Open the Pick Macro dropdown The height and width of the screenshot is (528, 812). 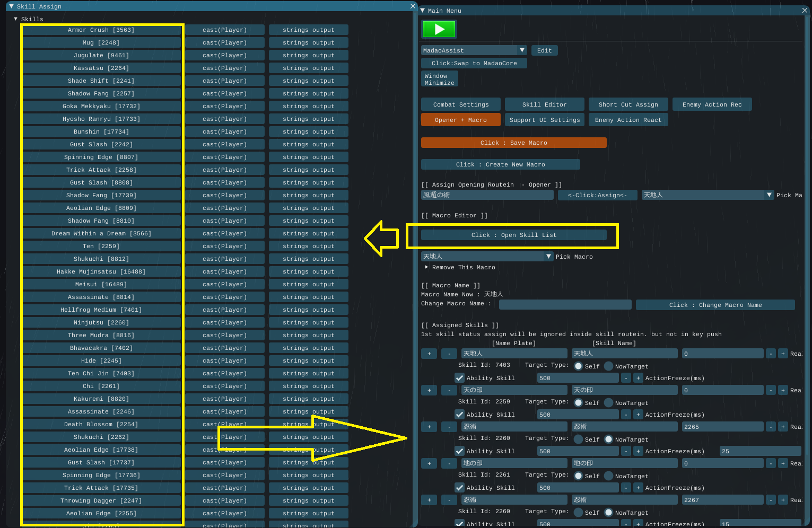click(548, 257)
